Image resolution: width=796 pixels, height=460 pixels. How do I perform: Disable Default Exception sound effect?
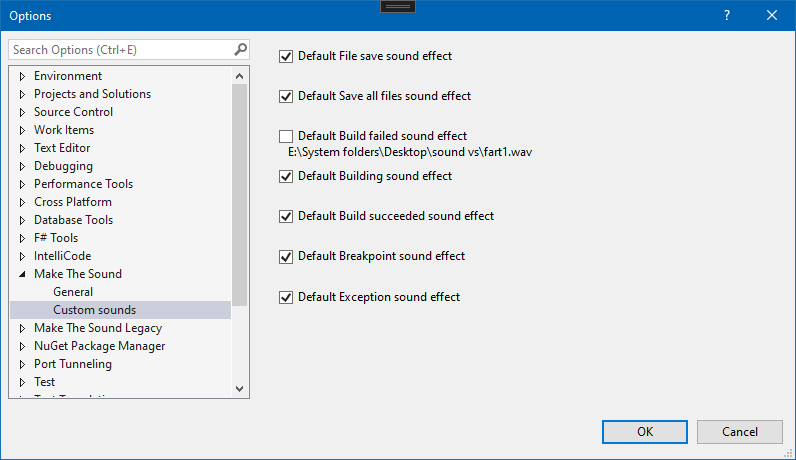[x=287, y=297]
